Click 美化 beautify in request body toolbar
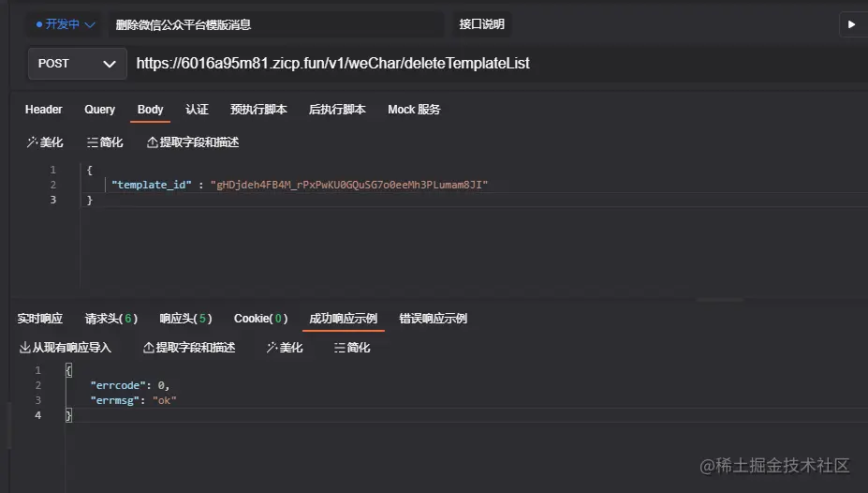868x493 pixels. 45,142
